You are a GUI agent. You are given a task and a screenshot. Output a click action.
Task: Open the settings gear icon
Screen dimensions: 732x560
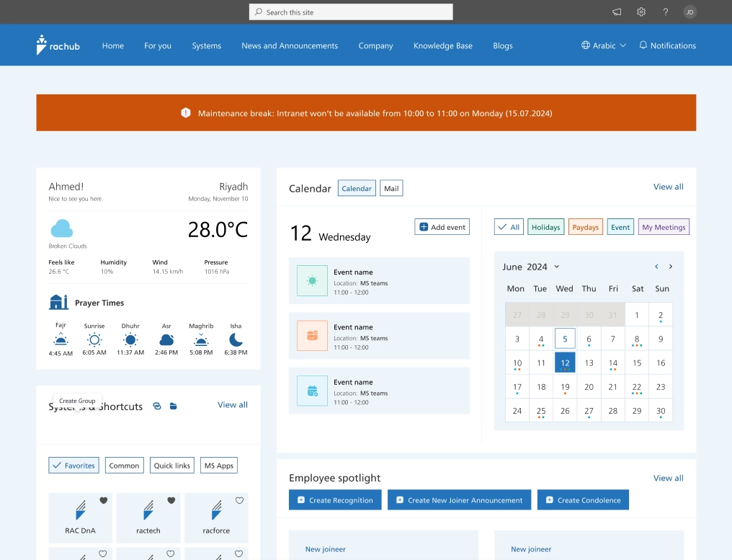pos(641,12)
